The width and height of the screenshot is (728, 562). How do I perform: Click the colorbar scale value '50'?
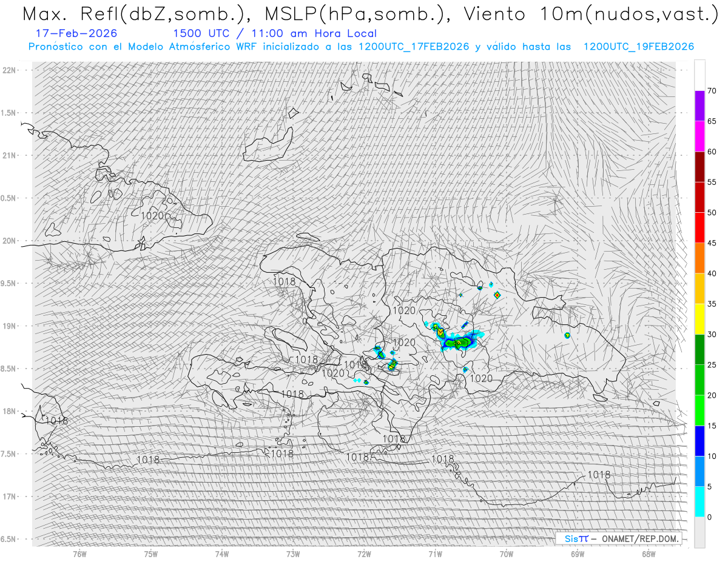coord(712,213)
